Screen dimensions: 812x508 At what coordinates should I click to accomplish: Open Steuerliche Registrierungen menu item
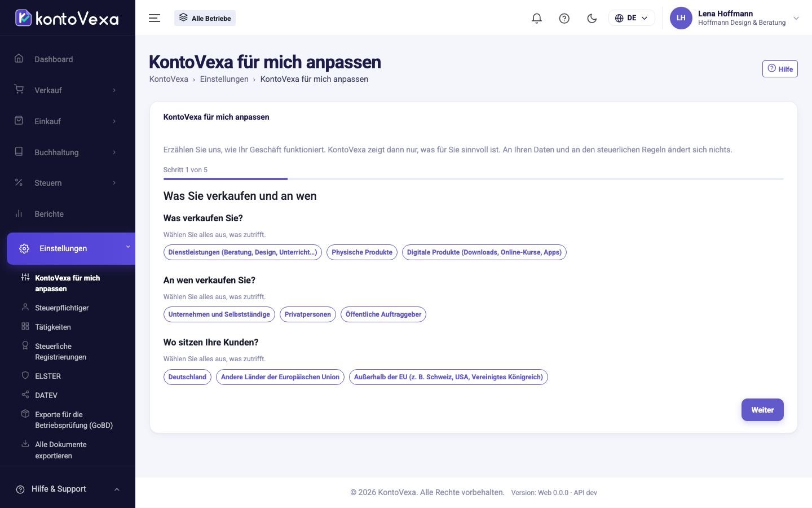(60, 352)
